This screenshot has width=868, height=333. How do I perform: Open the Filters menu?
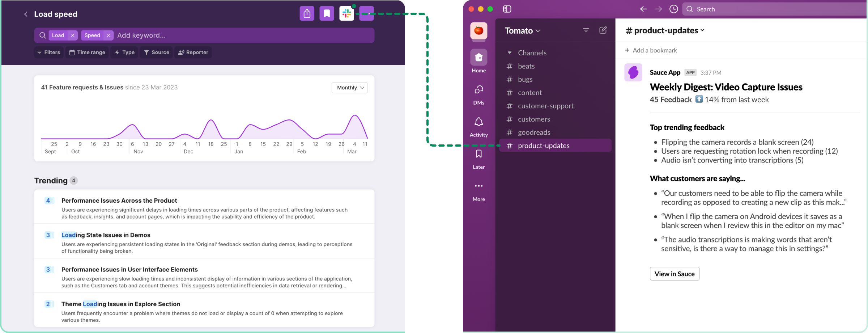[49, 52]
